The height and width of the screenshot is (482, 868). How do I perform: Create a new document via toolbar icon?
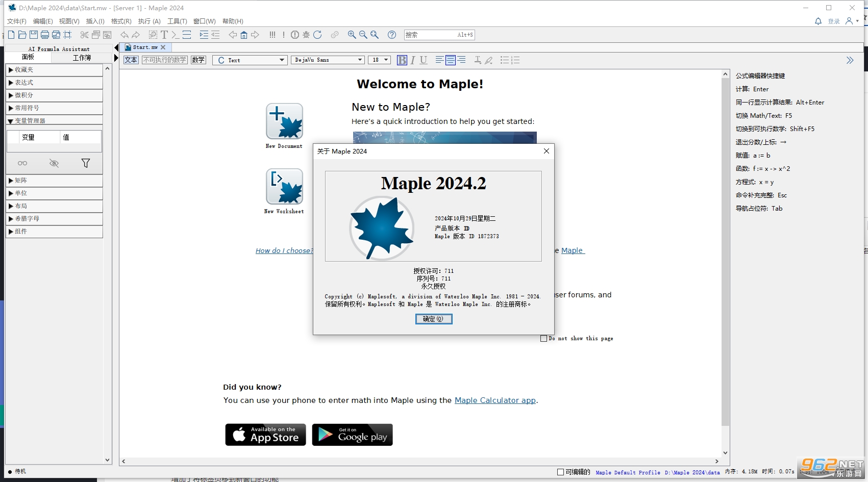coord(11,35)
